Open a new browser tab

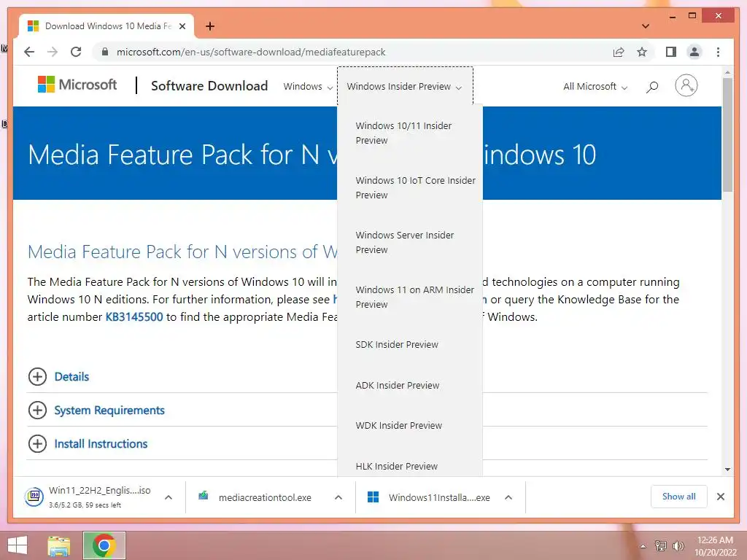coord(210,26)
